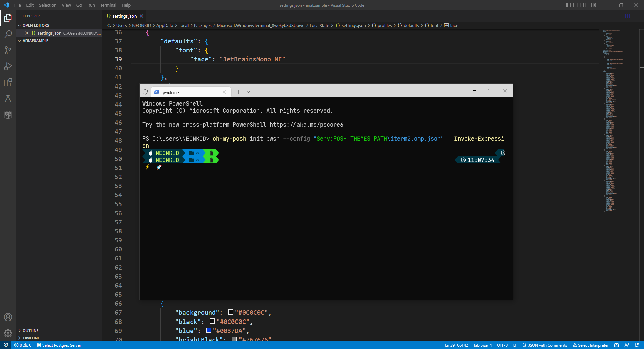Open new tab with plus in Windows Terminal

pos(238,92)
